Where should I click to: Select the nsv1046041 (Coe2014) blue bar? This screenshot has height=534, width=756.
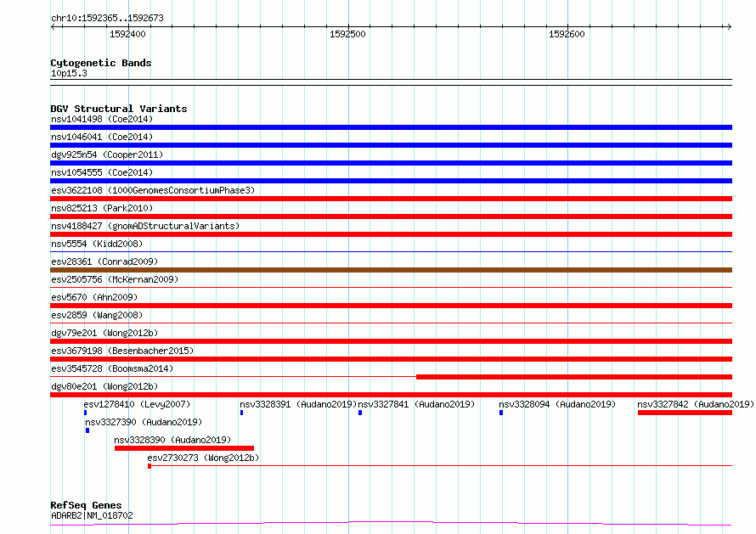(391, 145)
